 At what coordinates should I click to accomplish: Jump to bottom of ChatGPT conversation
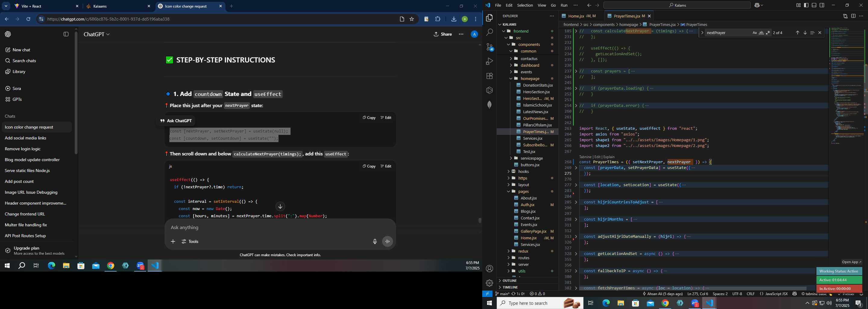coord(280,206)
